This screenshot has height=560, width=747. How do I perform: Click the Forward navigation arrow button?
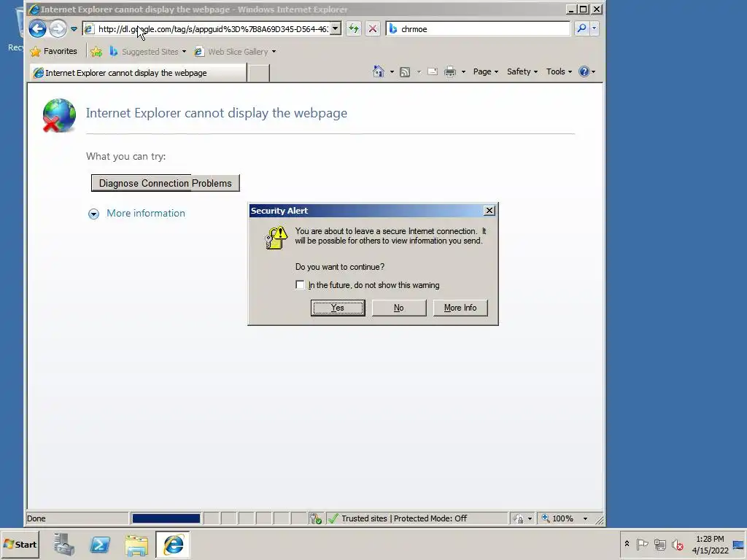coord(58,28)
